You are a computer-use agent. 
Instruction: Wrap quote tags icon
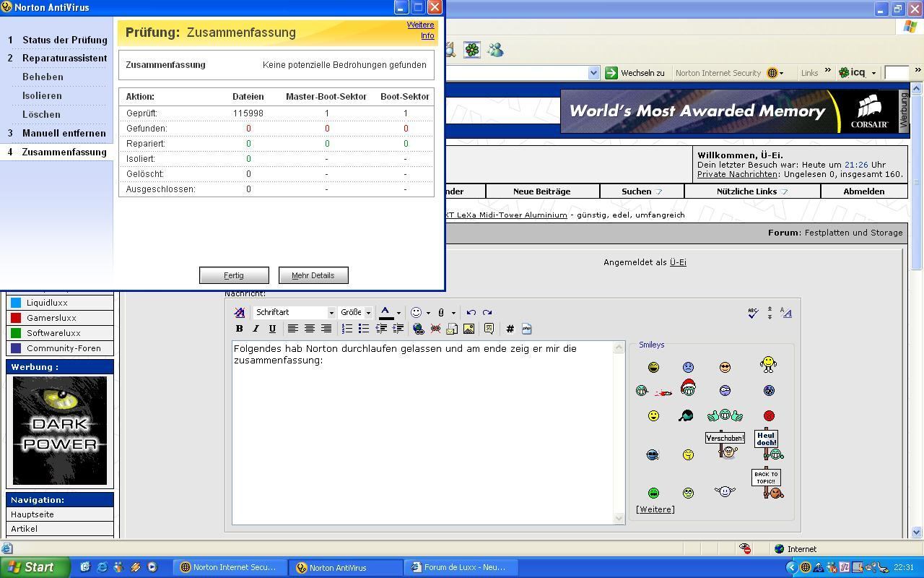[x=489, y=329]
